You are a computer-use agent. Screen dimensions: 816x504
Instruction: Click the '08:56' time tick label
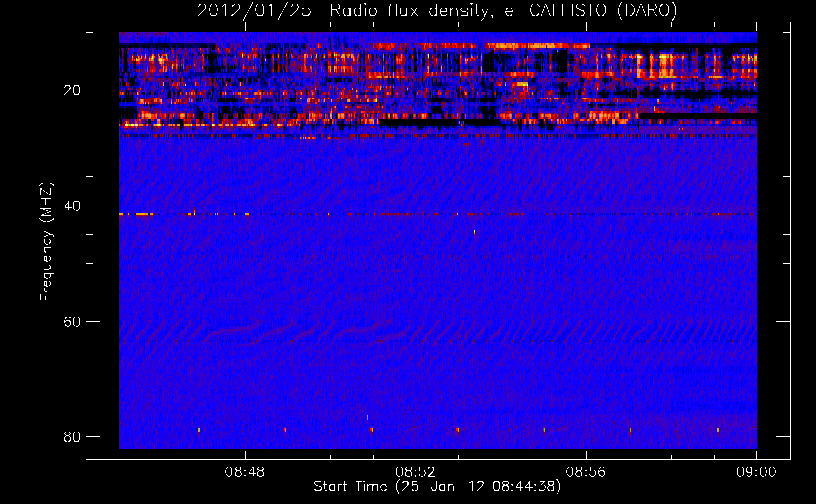pyautogui.click(x=586, y=472)
